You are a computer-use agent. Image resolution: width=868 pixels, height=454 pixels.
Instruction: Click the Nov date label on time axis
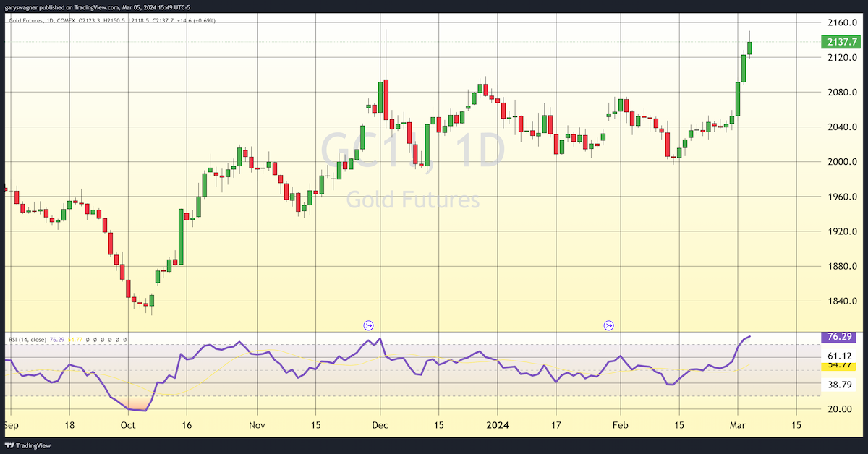pos(258,425)
